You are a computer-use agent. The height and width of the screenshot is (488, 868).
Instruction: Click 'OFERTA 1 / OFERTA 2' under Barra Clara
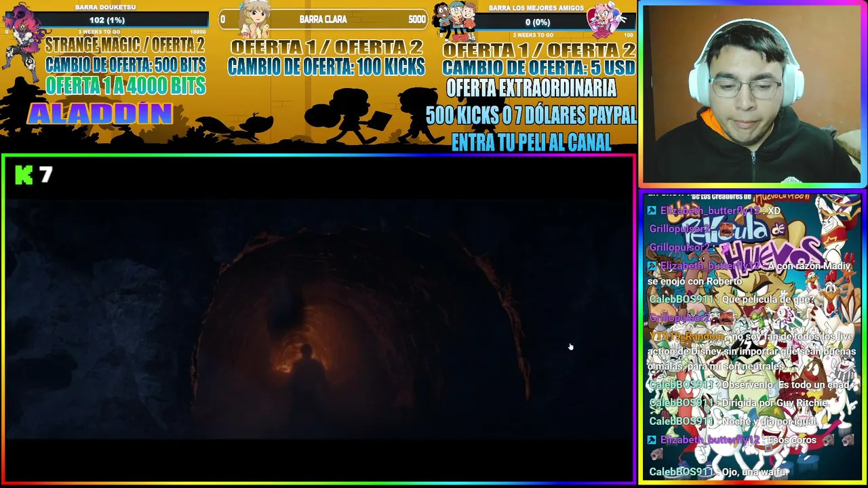click(326, 47)
